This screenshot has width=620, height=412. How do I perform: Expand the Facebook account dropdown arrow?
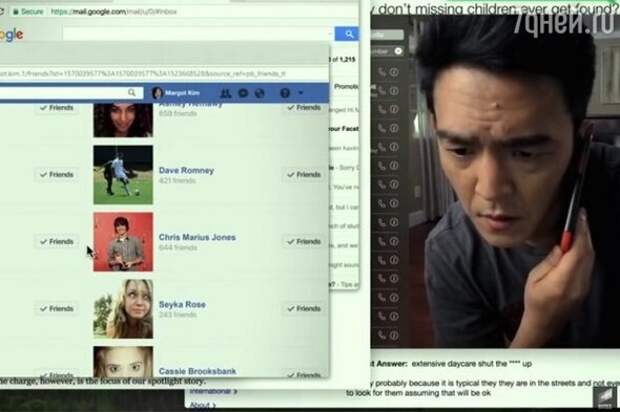[x=300, y=93]
